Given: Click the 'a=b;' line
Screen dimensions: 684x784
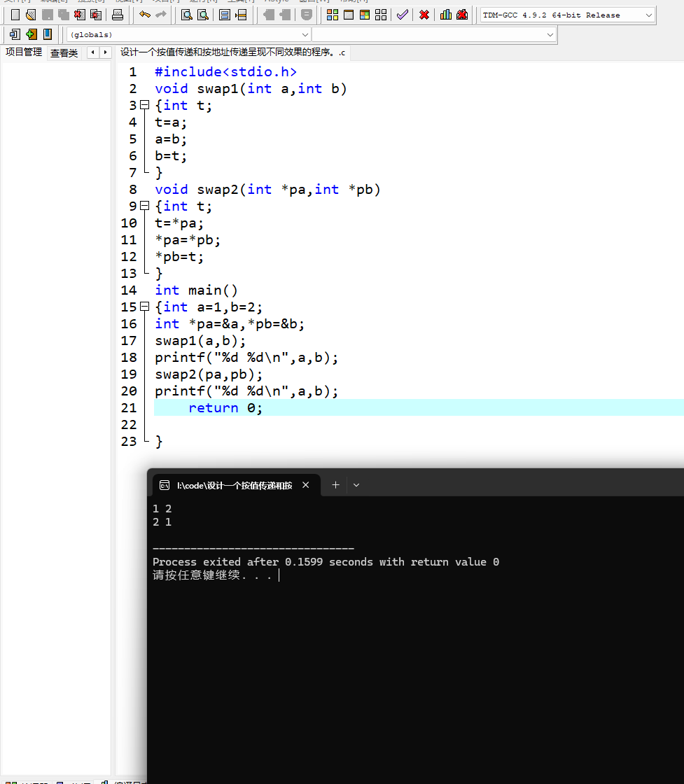Looking at the screenshot, I should 171,139.
